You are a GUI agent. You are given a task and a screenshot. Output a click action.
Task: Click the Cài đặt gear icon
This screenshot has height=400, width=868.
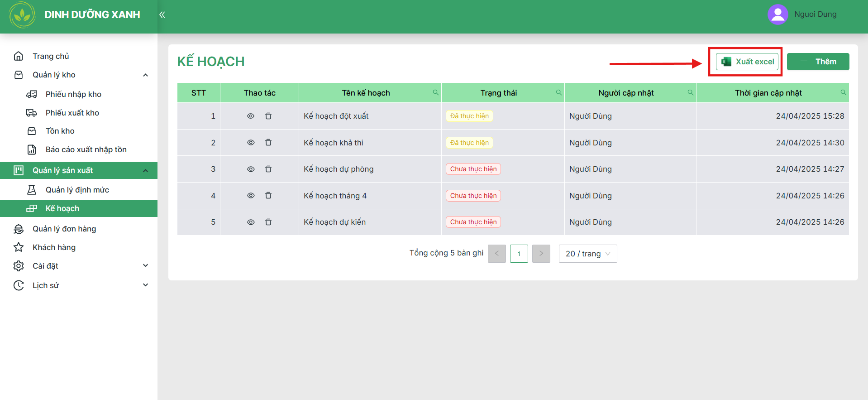pyautogui.click(x=19, y=266)
